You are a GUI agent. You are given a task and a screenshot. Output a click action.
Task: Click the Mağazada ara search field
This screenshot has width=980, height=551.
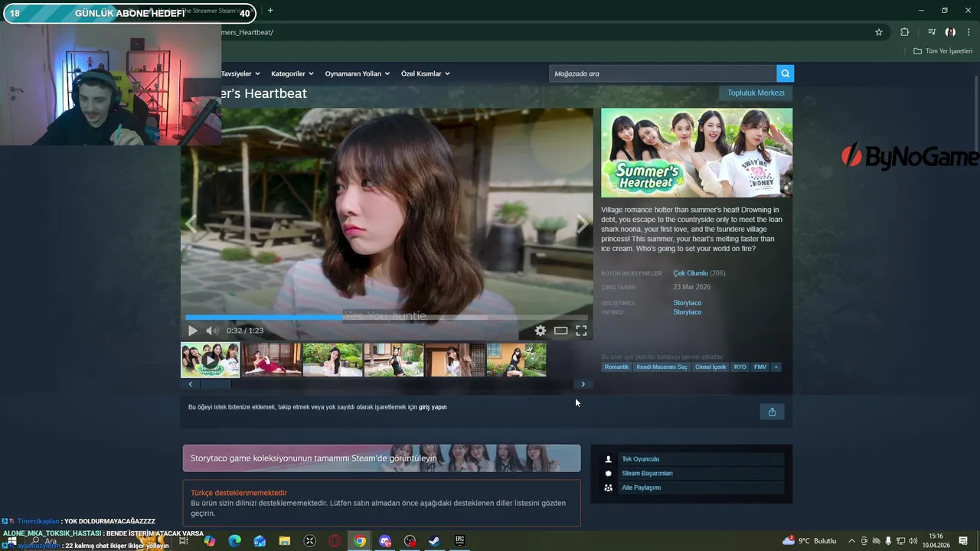(x=662, y=73)
